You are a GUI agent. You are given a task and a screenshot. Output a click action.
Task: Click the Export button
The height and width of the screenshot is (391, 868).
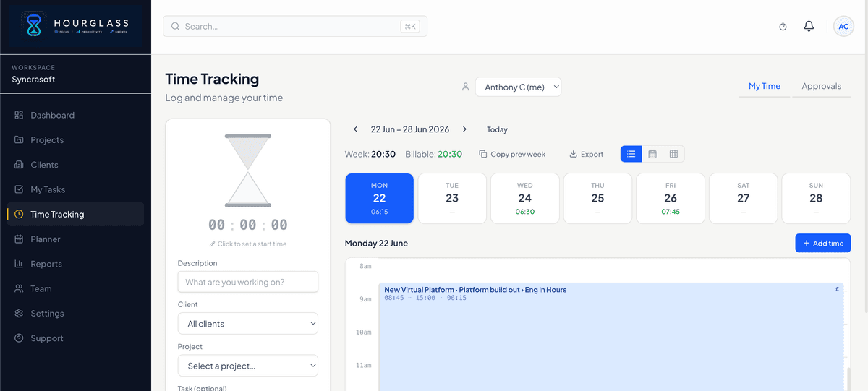pos(587,154)
